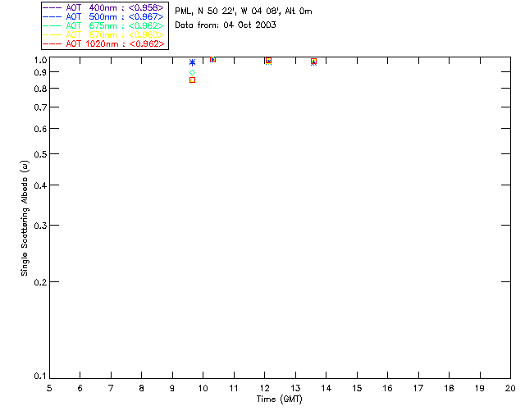Click the data point cluster at 10.3 GMT

[x=212, y=59]
